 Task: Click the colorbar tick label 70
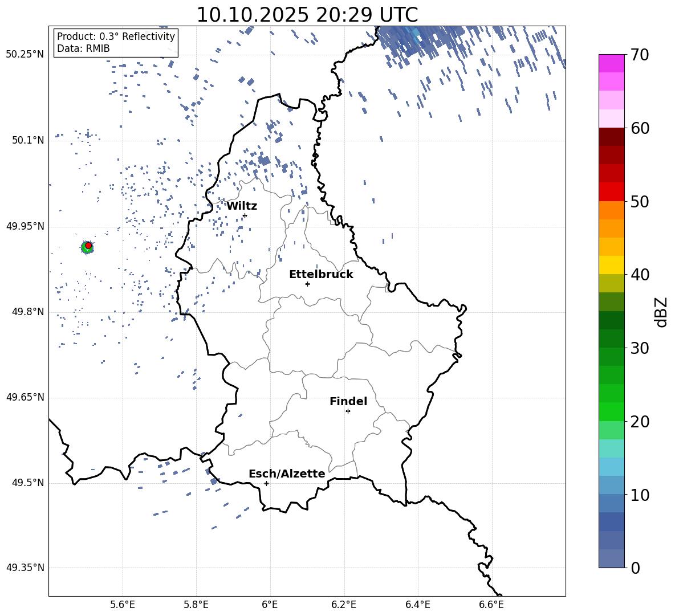(x=640, y=55)
